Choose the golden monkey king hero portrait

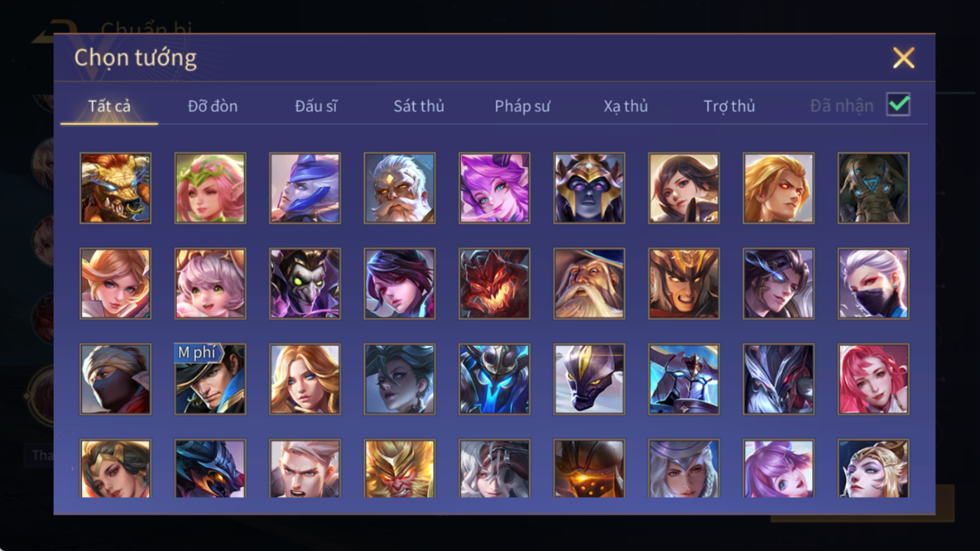399,468
